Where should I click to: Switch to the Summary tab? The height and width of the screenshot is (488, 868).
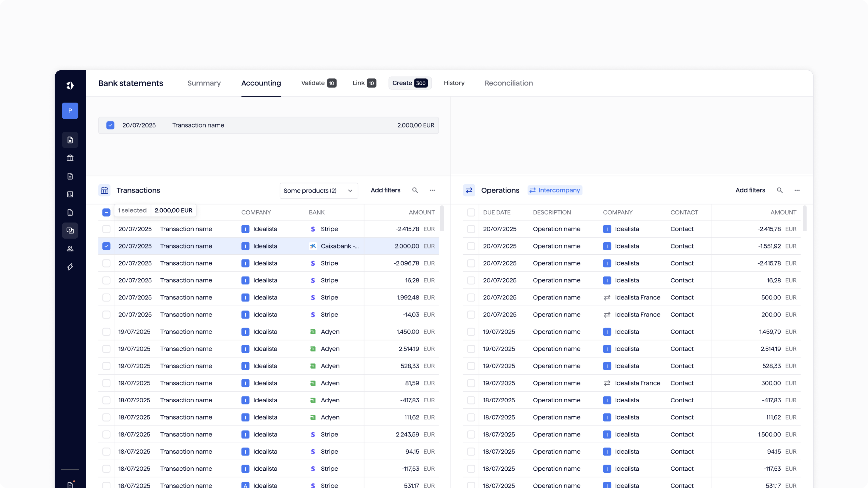[x=204, y=83]
